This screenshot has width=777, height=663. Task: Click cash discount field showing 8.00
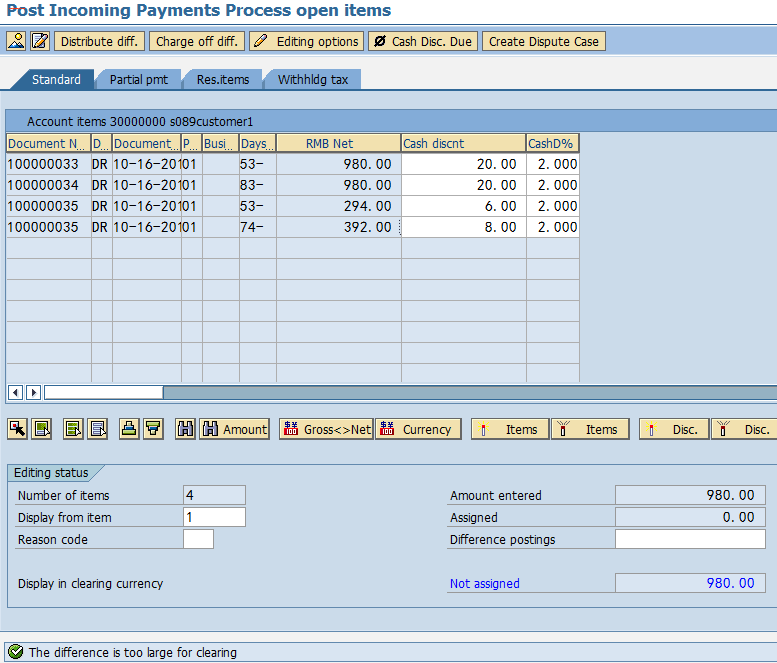[463, 227]
